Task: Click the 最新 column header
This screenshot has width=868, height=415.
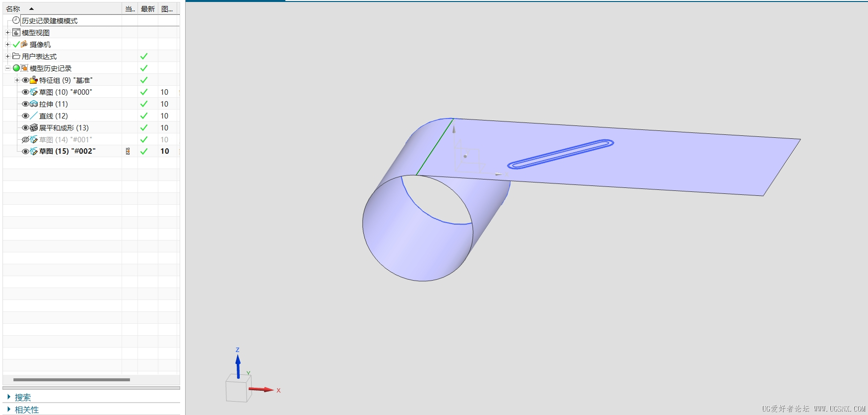Action: click(x=147, y=8)
